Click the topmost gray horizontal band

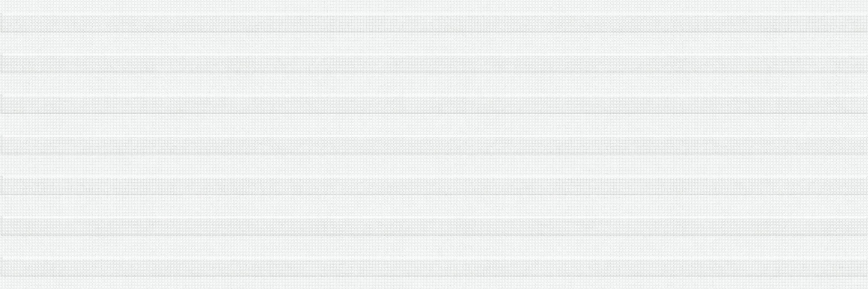pos(434,23)
